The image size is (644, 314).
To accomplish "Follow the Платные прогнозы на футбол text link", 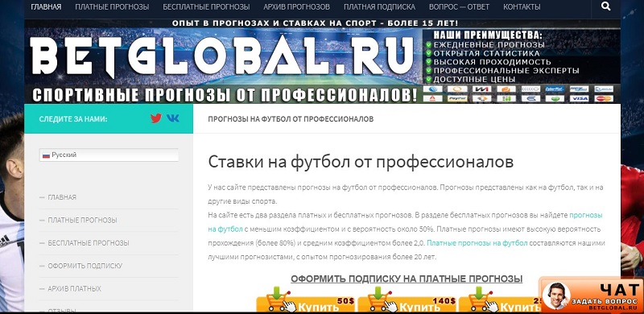I will [477, 243].
